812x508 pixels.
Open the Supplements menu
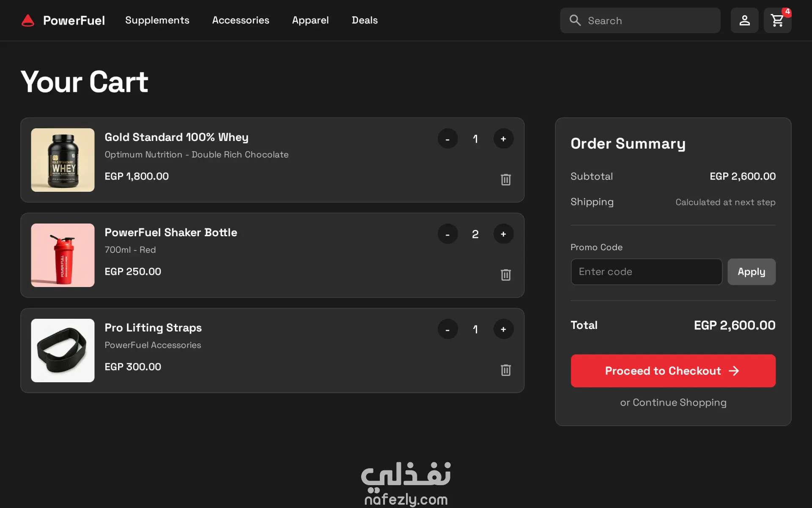pos(157,20)
